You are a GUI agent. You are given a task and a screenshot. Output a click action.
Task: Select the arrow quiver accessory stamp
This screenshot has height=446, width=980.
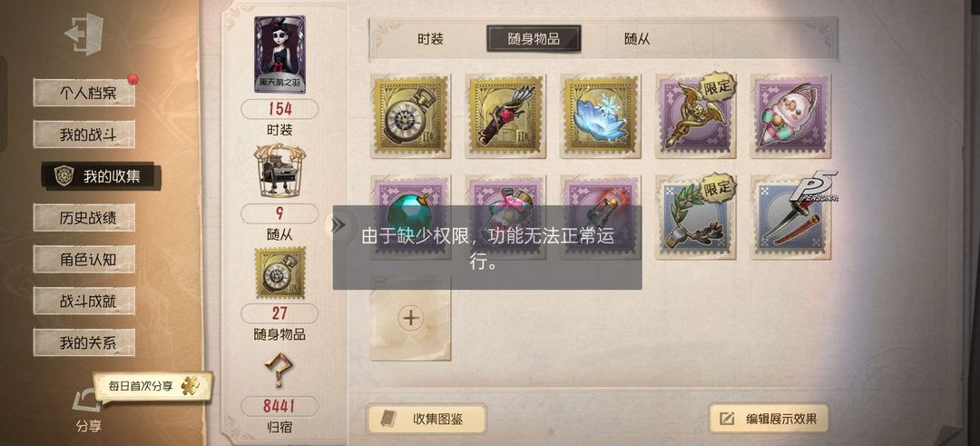505,116
